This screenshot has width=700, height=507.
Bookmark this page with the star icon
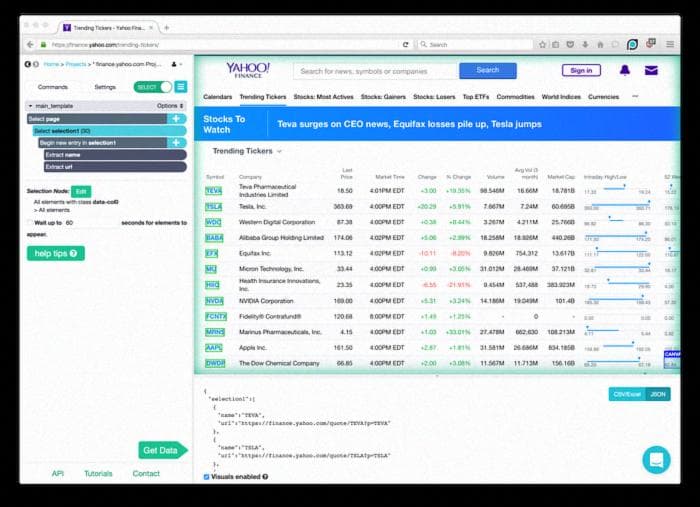pos(542,45)
